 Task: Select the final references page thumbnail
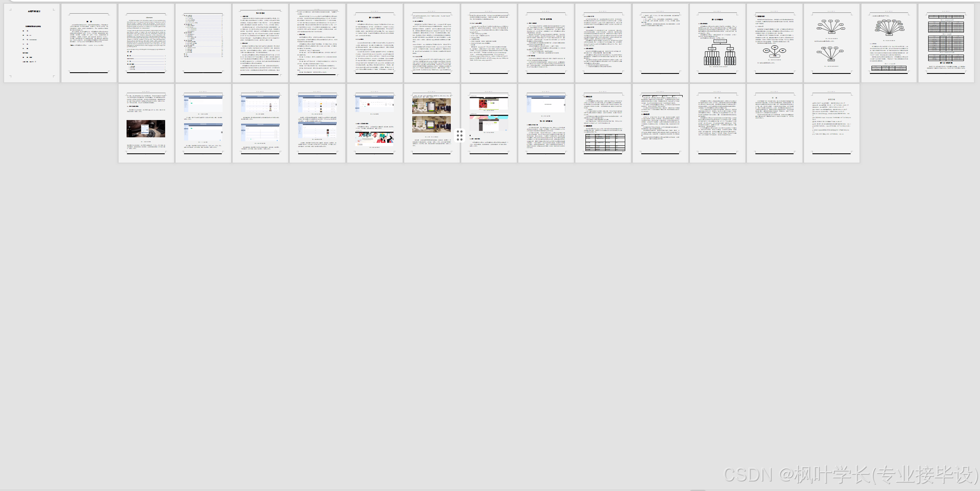coord(832,123)
